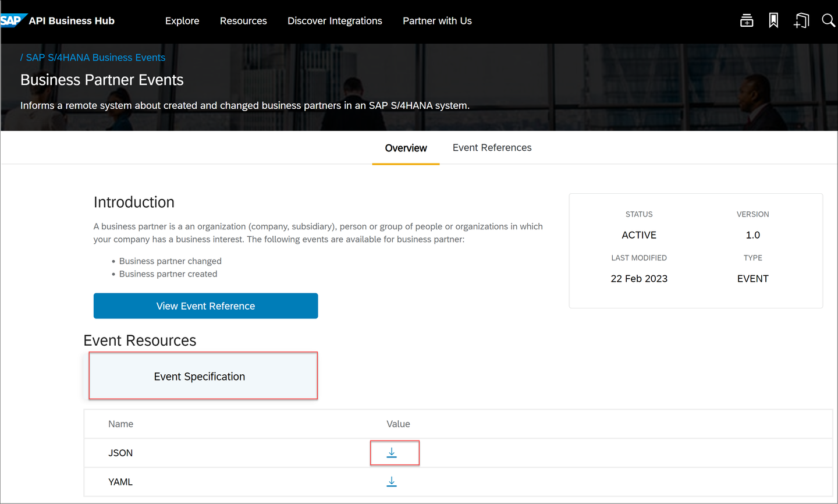Click the version value 1.0
Screen dimensions: 838x504
753,235
